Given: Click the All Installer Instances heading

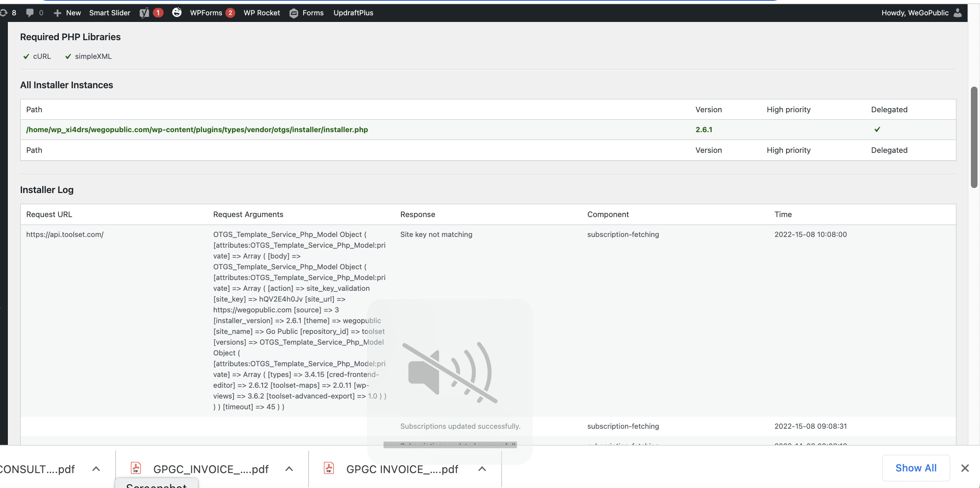Looking at the screenshot, I should pos(67,85).
